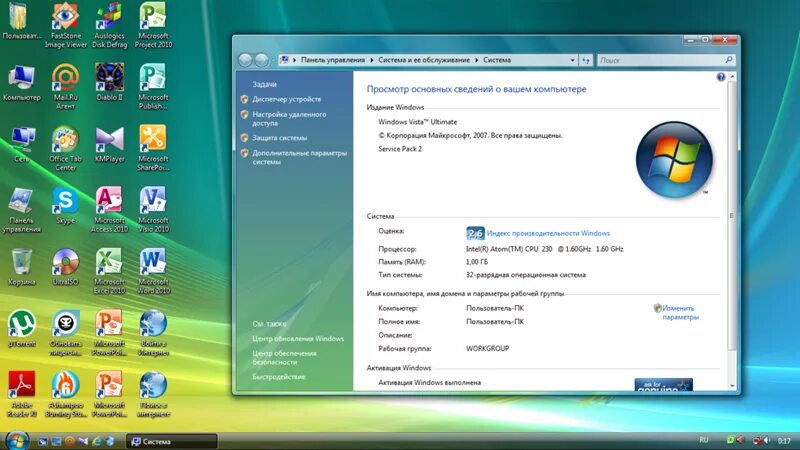The height and width of the screenshot is (450, 800).
Task: Click the Windows Start orb
Action: pos(16,440)
